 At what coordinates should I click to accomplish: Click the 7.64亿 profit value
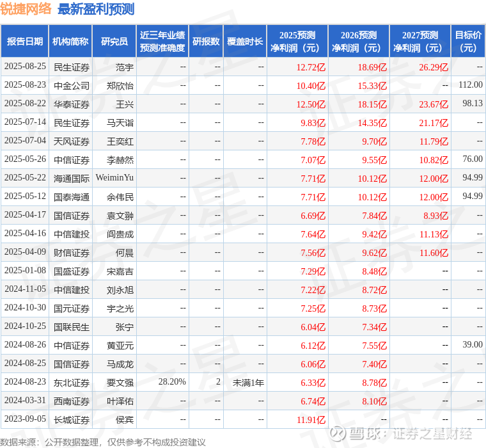point(313,234)
